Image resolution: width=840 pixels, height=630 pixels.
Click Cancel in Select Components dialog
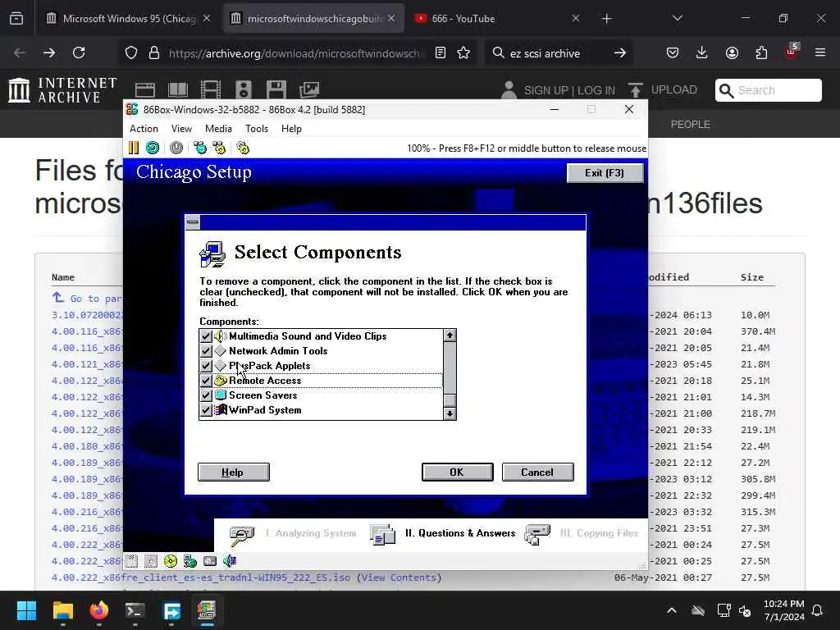(x=537, y=472)
